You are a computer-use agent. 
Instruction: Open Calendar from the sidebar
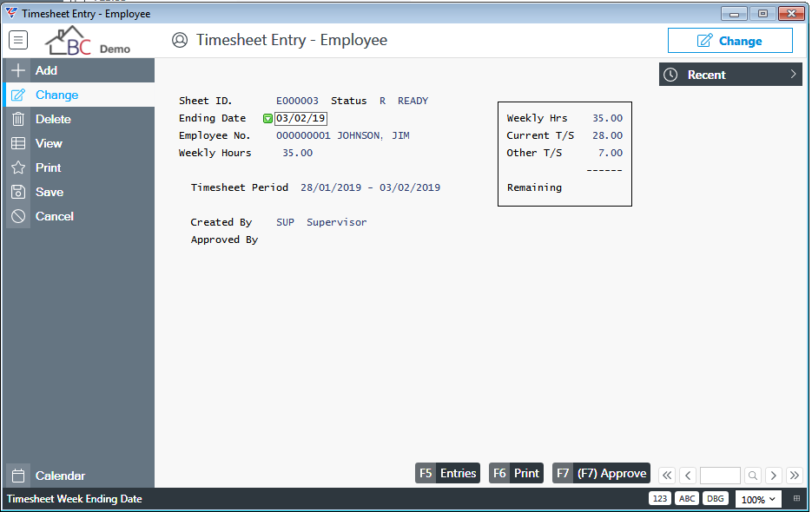click(79, 476)
